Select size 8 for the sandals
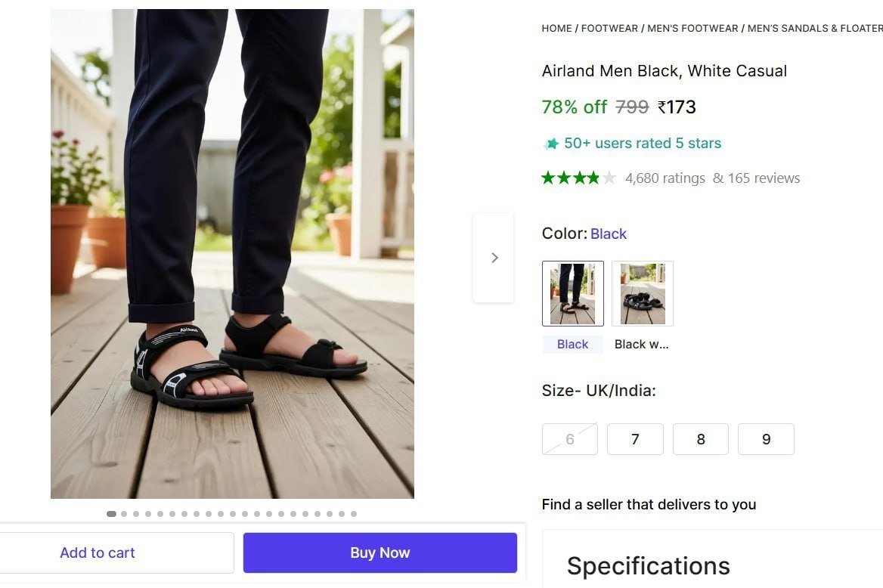This screenshot has width=883, height=588. point(700,439)
